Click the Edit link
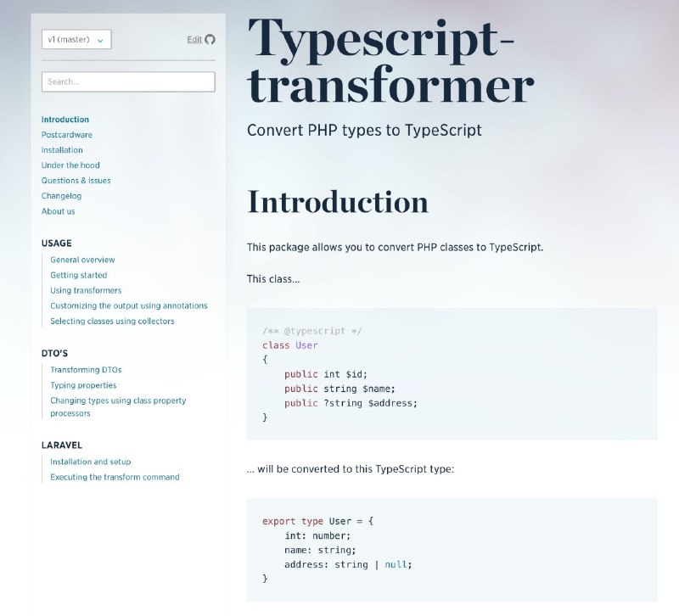 pyautogui.click(x=194, y=39)
